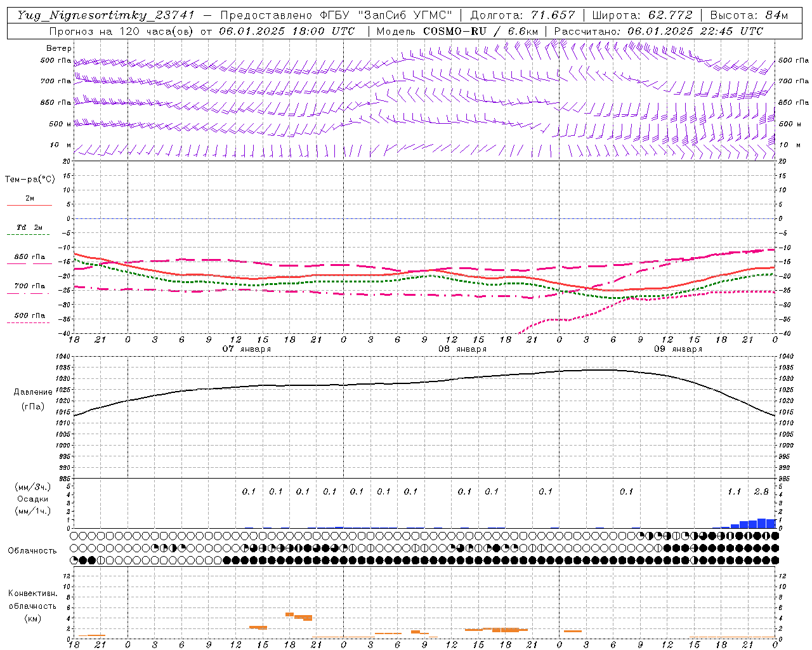The height and width of the screenshot is (650, 812).
Task: Click the 08 января date label
Action: coord(462,349)
